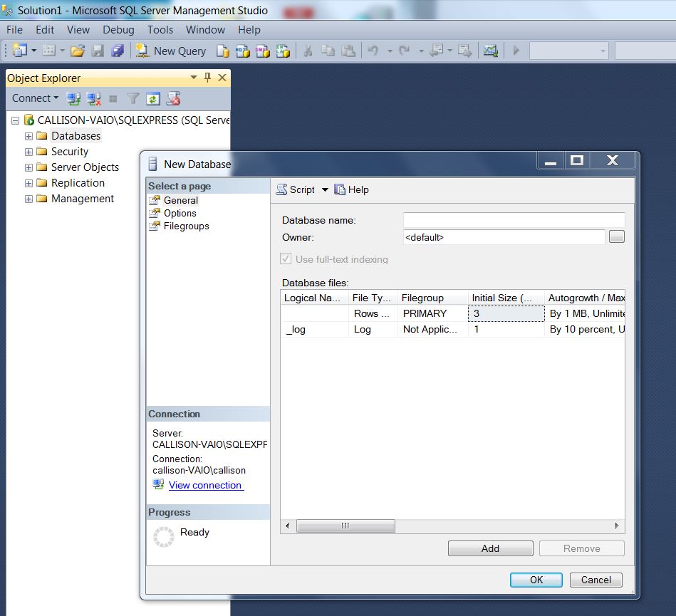Click the Paste clipboard icon
This screenshot has height=616, width=676.
[348, 51]
